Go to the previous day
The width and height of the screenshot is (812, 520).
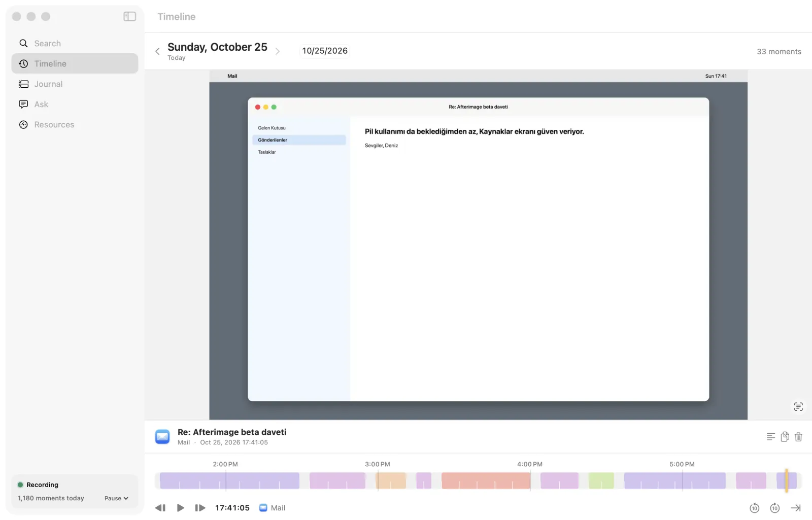pos(157,51)
